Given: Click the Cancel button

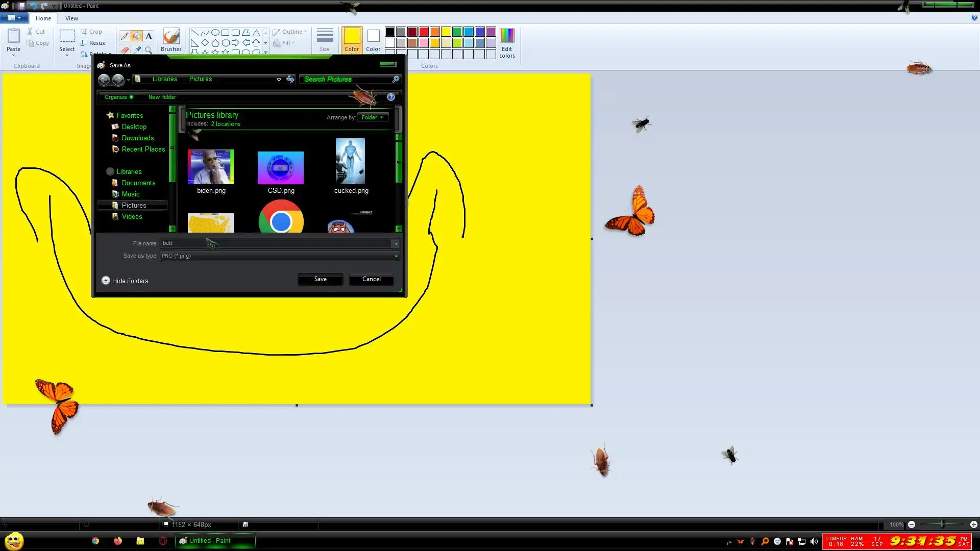Looking at the screenshot, I should coord(371,279).
